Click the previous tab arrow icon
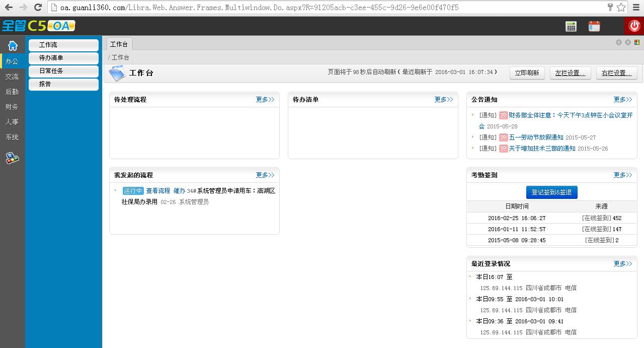Screen dimensions: 644x348 [x=619, y=42]
